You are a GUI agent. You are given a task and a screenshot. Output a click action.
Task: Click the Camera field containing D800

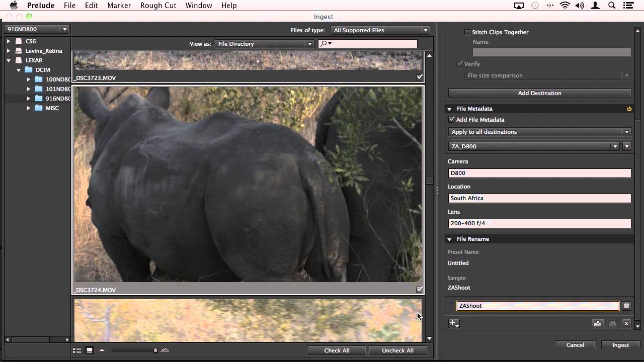pos(539,173)
